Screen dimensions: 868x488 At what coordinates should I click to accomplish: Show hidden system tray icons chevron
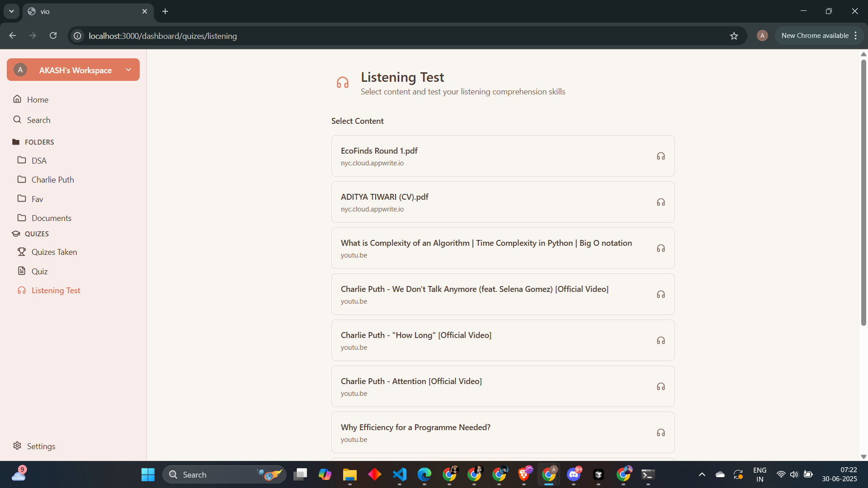(x=702, y=474)
